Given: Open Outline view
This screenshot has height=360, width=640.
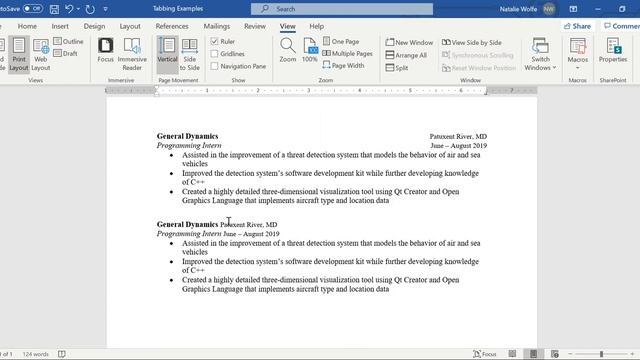Looking at the screenshot, I should click(x=68, y=41).
